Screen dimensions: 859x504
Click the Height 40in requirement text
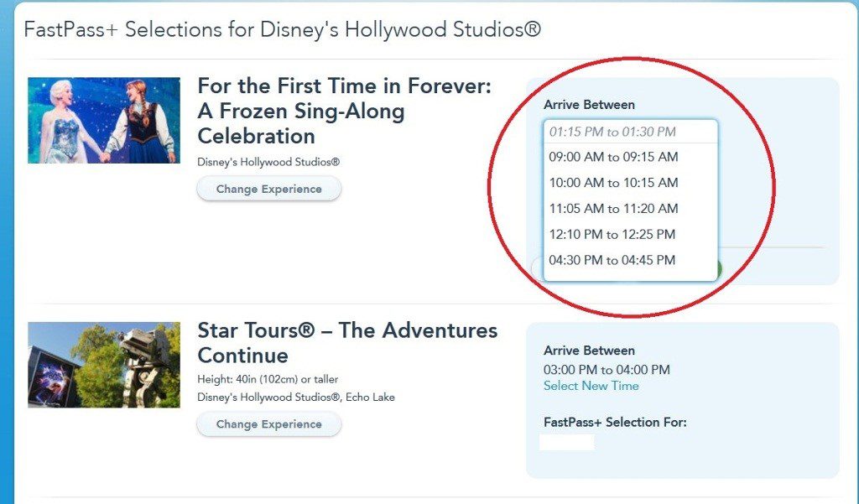(x=268, y=379)
